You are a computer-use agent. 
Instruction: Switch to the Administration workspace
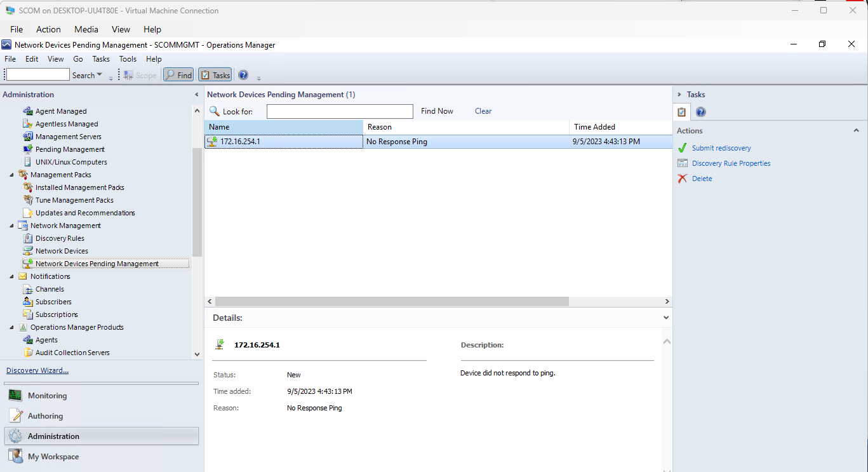pos(102,436)
